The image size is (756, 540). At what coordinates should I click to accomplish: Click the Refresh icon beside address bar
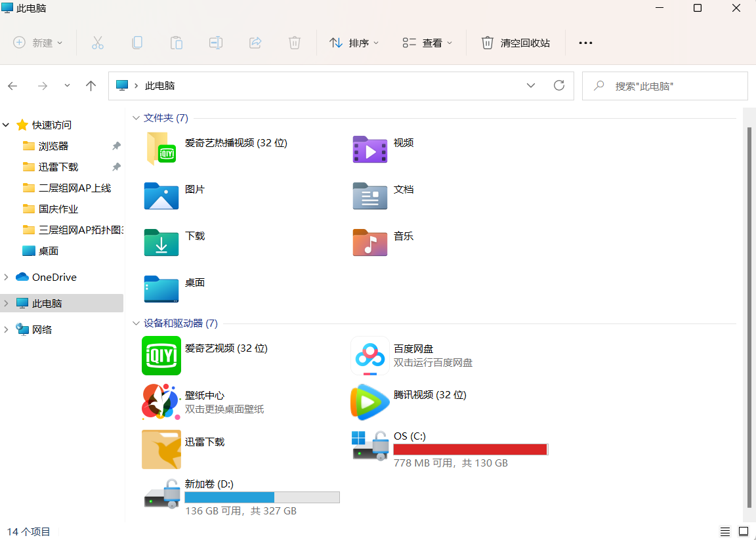click(x=559, y=86)
